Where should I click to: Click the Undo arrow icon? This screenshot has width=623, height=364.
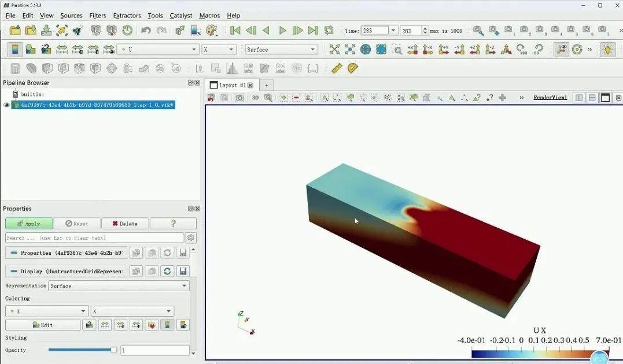[x=146, y=30]
